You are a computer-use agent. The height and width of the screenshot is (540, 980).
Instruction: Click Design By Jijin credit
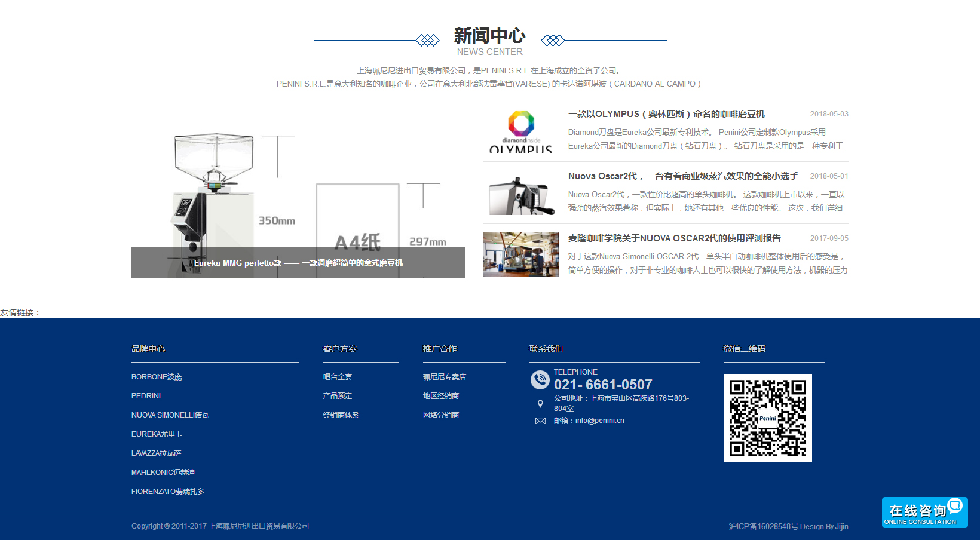click(x=824, y=526)
